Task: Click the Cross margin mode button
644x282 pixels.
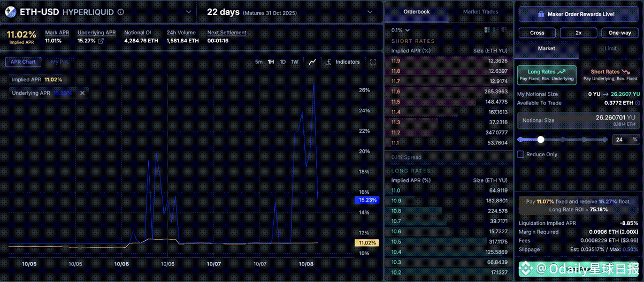Action: click(537, 33)
